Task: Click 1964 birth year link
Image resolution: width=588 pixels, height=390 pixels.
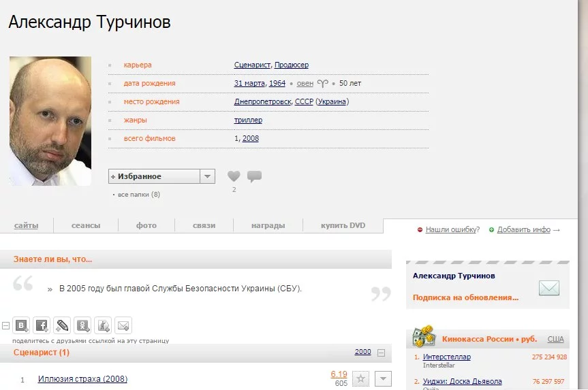Action: tap(277, 83)
